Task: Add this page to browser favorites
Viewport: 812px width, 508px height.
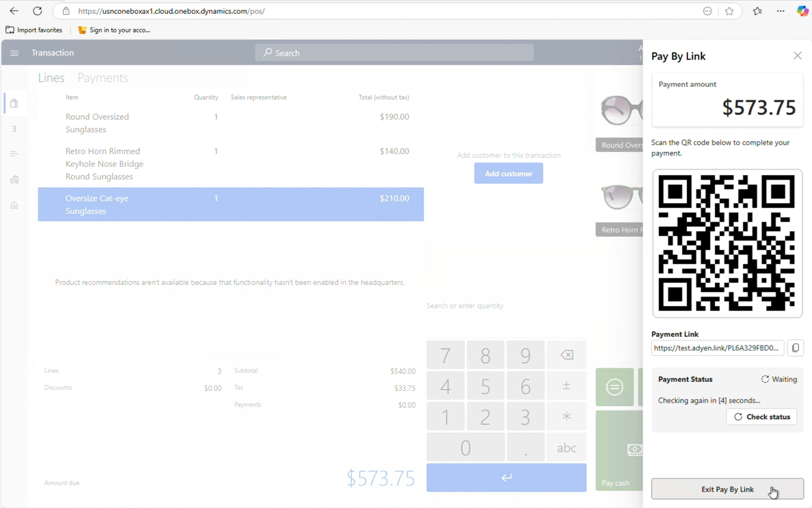Action: 730,11
